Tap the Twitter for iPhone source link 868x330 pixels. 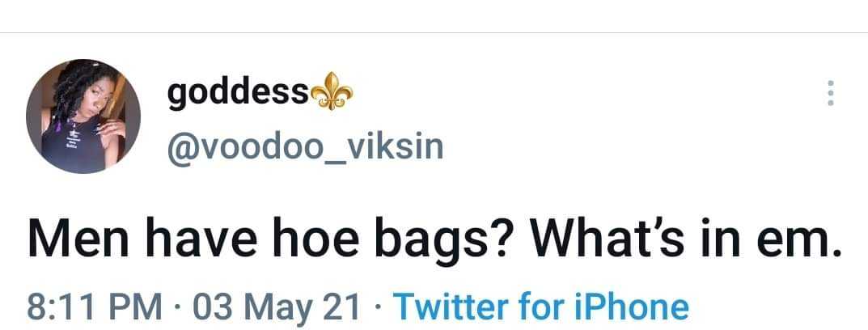point(540,307)
